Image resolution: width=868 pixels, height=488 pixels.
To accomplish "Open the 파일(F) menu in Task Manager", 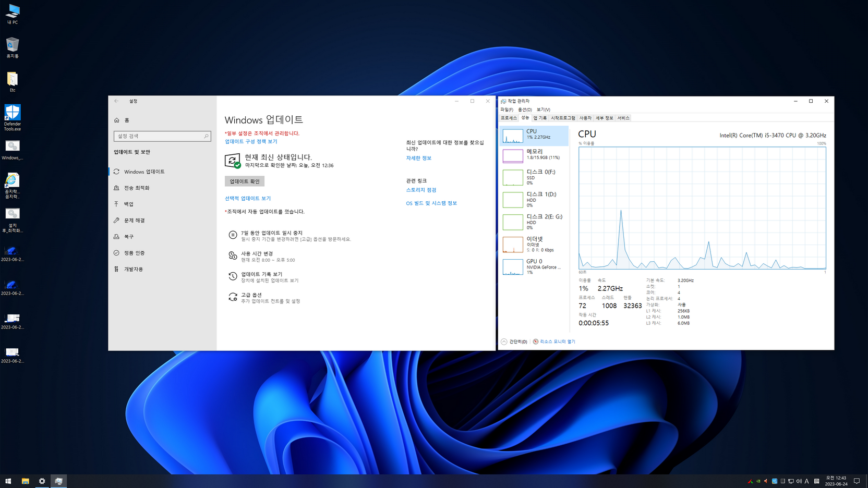I will [x=507, y=109].
